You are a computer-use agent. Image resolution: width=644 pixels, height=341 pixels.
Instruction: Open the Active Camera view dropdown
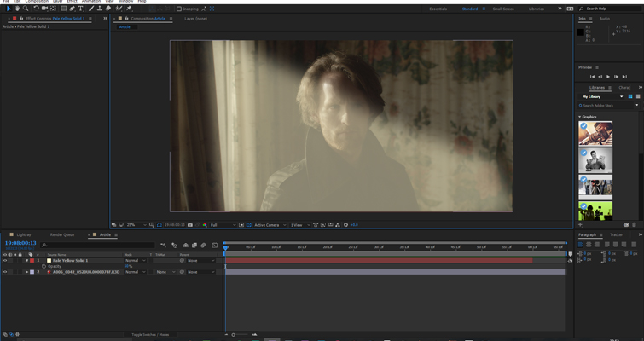269,225
